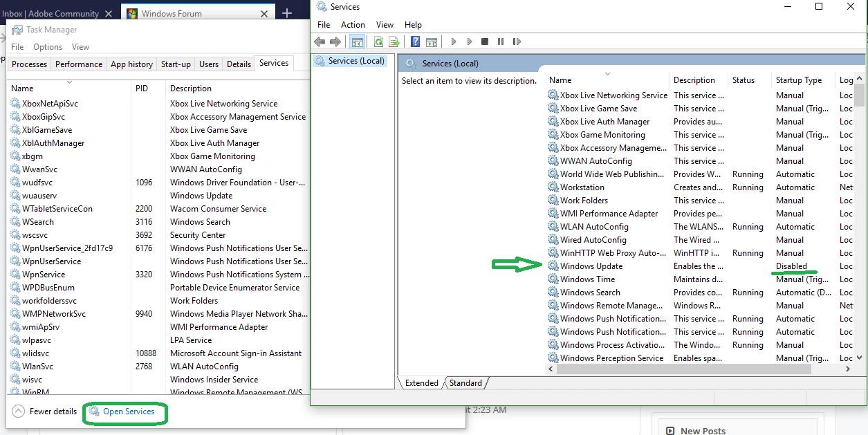The height and width of the screenshot is (435, 868).
Task: Select Services (Local) in console tree
Action: [x=356, y=61]
